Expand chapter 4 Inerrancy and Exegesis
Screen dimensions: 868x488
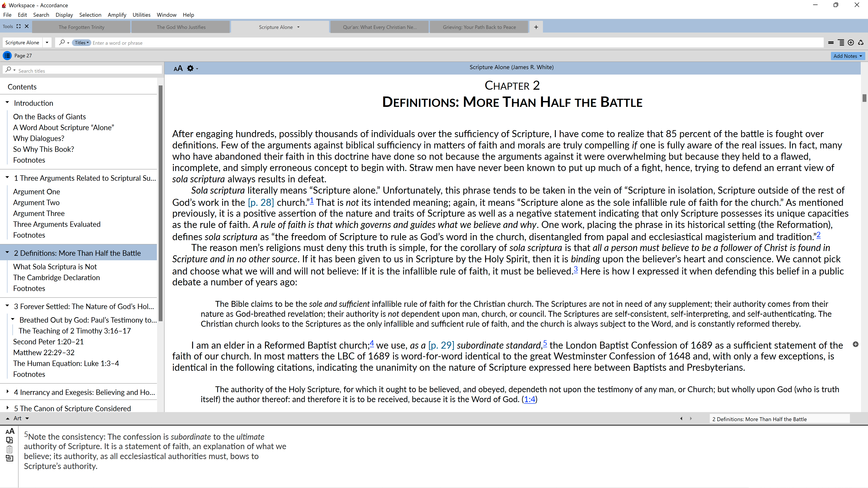tap(7, 392)
